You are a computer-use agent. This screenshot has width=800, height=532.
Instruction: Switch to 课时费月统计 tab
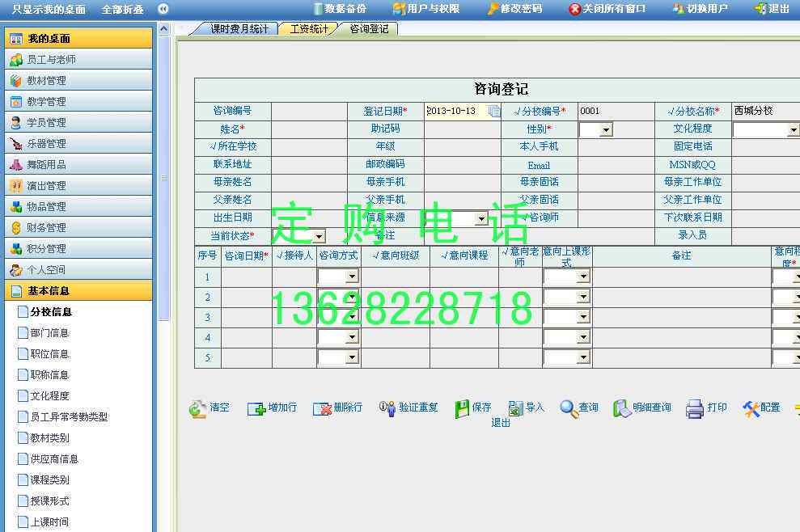coord(239,29)
